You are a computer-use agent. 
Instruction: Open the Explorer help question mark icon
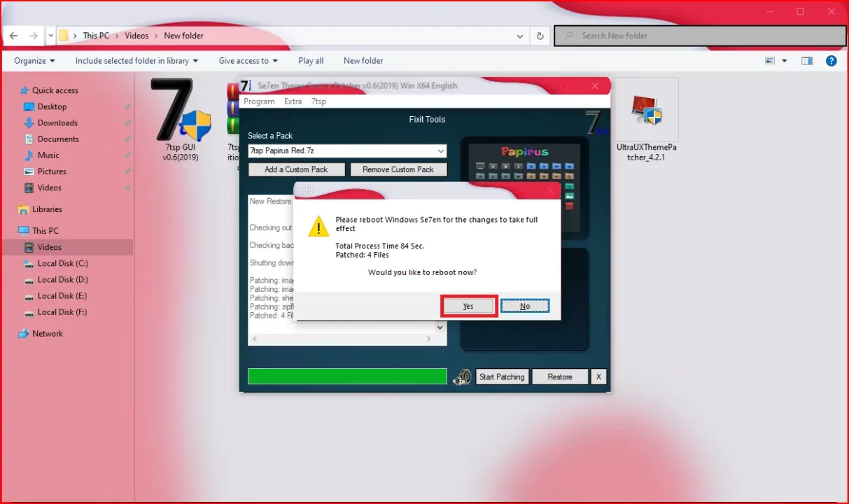point(831,61)
